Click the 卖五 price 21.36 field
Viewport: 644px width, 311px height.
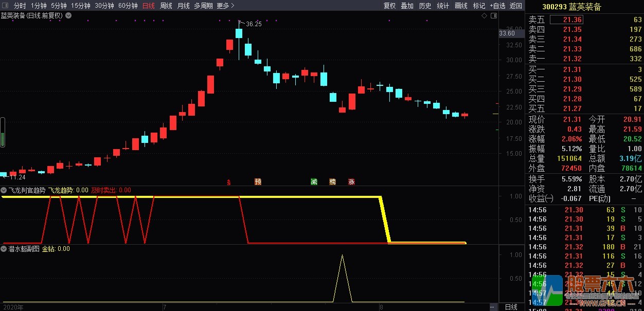572,20
